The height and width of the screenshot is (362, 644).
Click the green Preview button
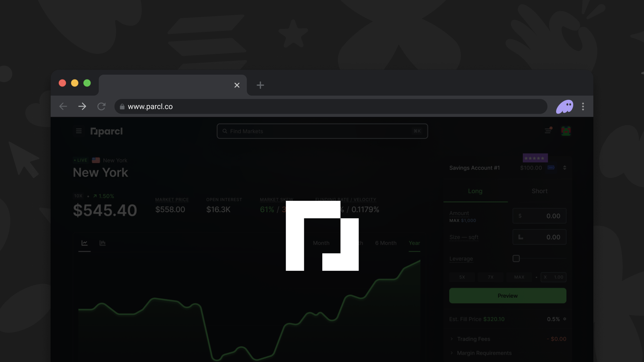tap(507, 296)
